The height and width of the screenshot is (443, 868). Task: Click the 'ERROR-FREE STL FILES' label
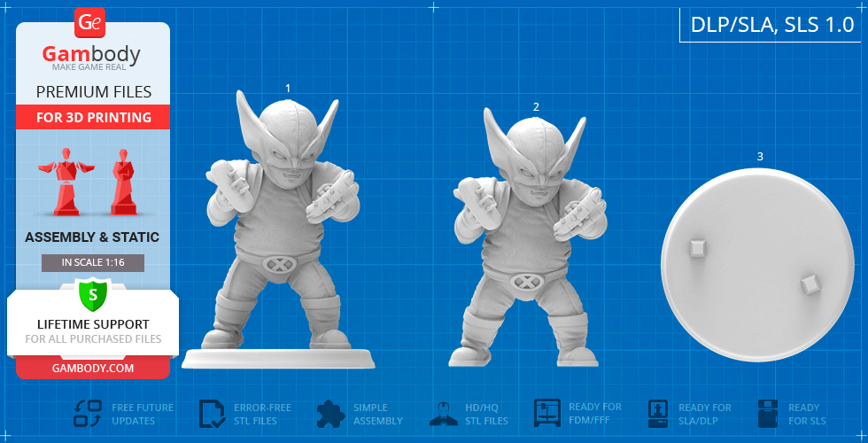(262, 415)
